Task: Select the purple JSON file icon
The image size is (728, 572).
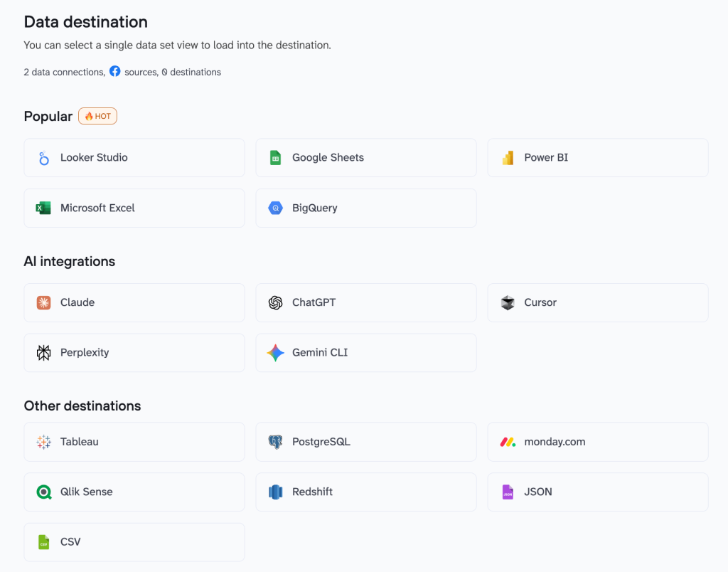Action: [x=507, y=492]
